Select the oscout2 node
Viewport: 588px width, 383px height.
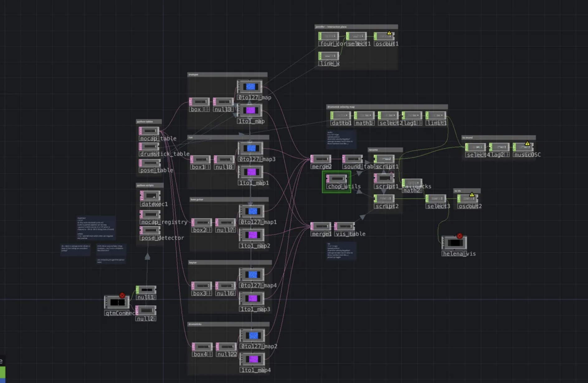[467, 198]
